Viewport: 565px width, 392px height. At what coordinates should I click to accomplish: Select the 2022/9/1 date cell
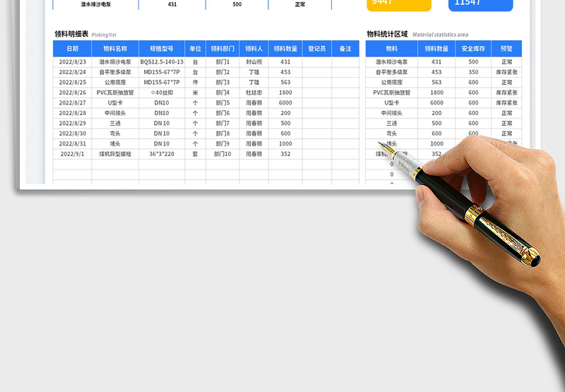pyautogui.click(x=72, y=154)
